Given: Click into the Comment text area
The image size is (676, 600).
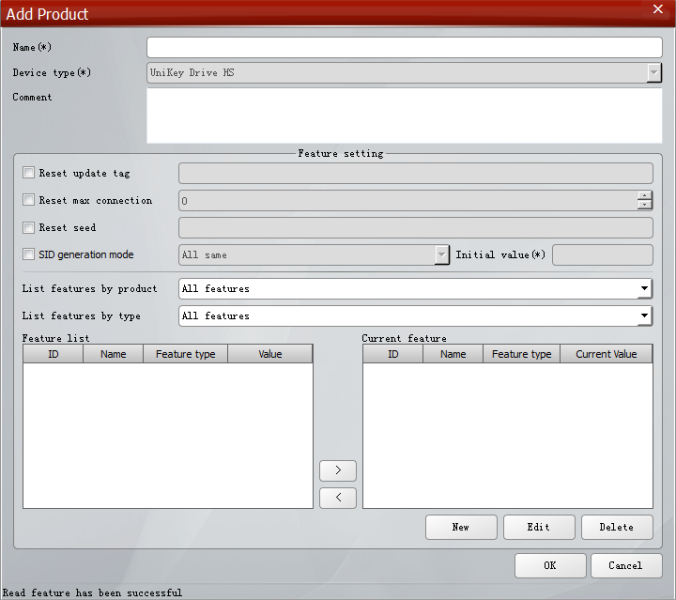Looking at the screenshot, I should (x=404, y=116).
